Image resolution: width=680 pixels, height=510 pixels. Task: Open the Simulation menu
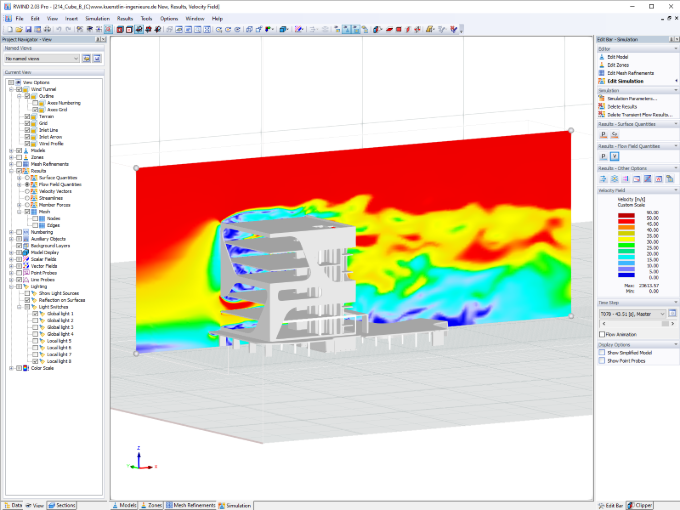98,19
